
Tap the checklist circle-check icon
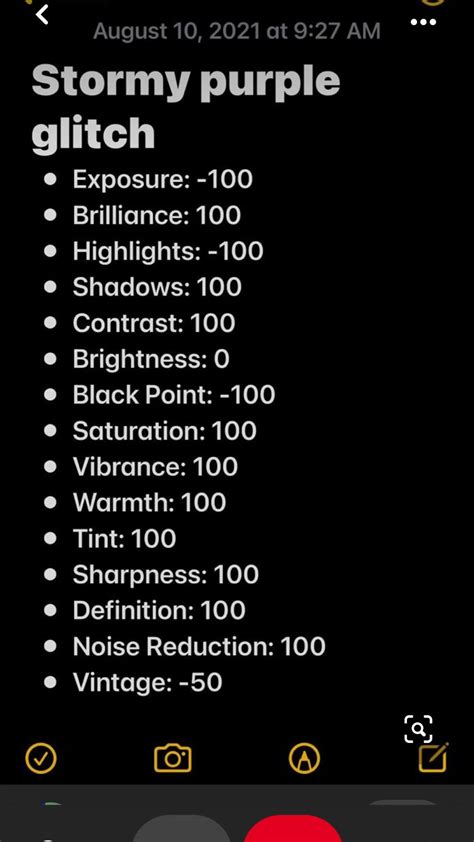41,758
